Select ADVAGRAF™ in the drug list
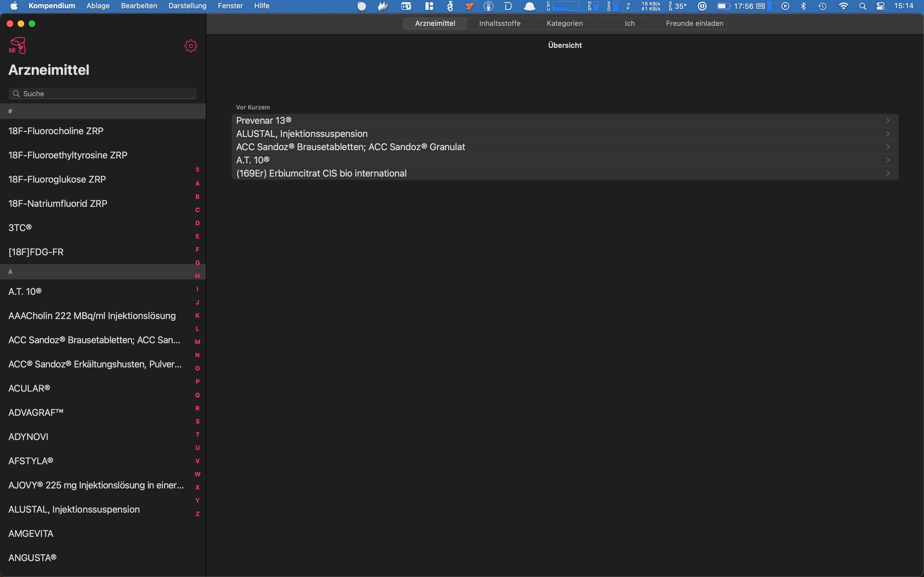This screenshot has width=924, height=577. pyautogui.click(x=36, y=413)
